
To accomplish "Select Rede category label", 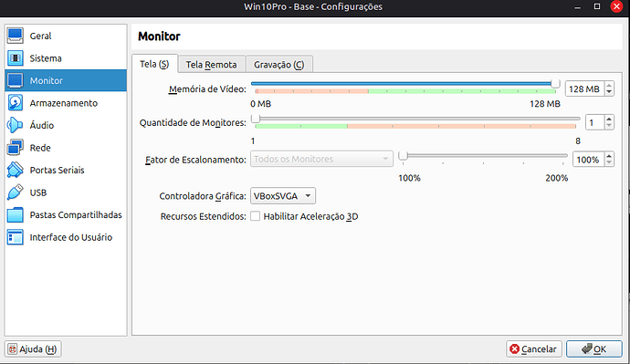I will [40, 148].
